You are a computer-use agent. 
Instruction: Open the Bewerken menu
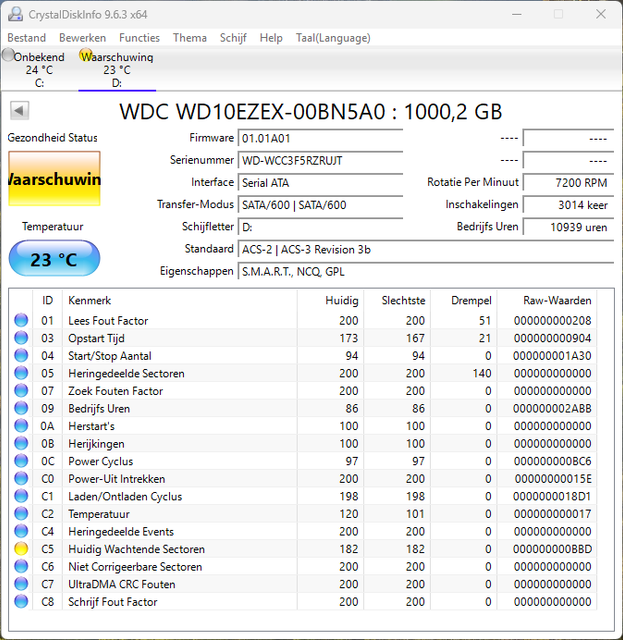(82, 38)
